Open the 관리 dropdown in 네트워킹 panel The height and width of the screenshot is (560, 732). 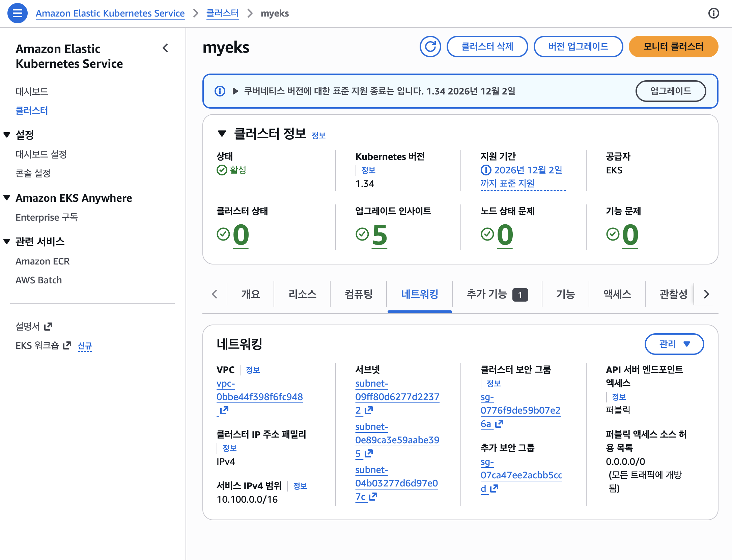click(674, 344)
